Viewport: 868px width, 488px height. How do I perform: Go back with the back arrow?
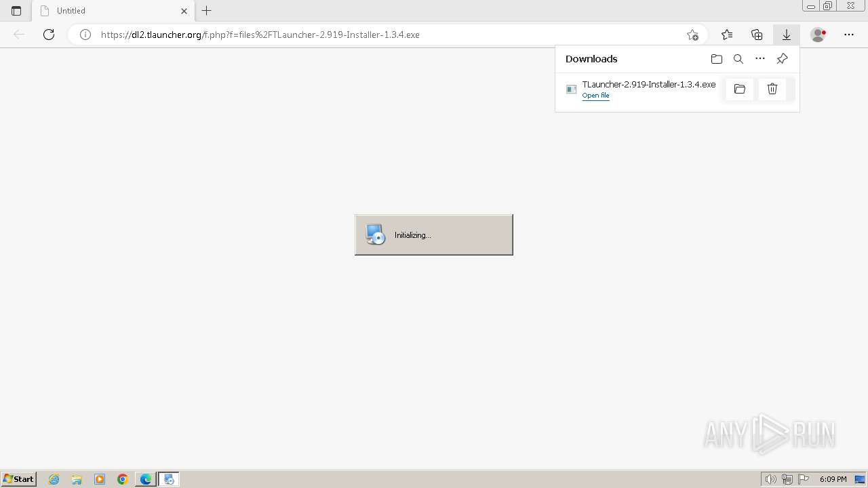tap(19, 35)
